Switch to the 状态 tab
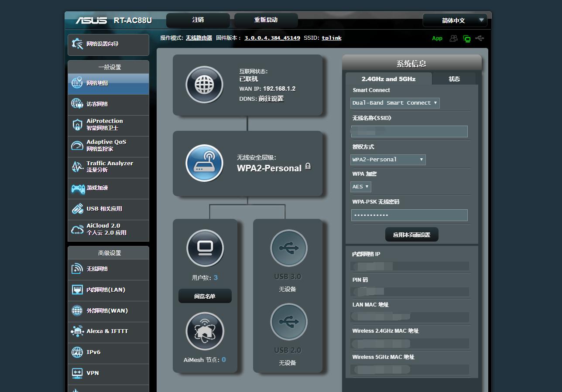The width and height of the screenshot is (562, 392). coord(454,79)
